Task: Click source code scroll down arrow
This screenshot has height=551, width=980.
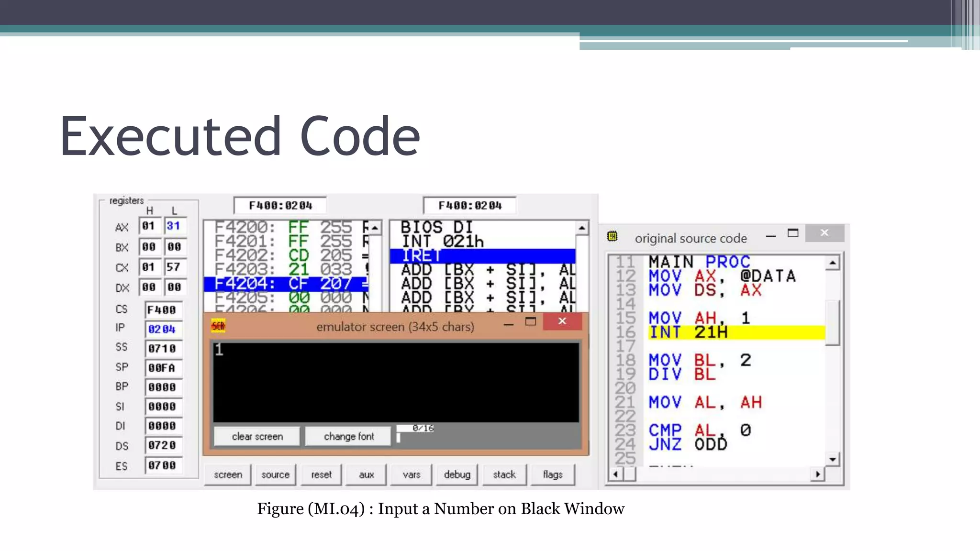Action: [x=833, y=460]
